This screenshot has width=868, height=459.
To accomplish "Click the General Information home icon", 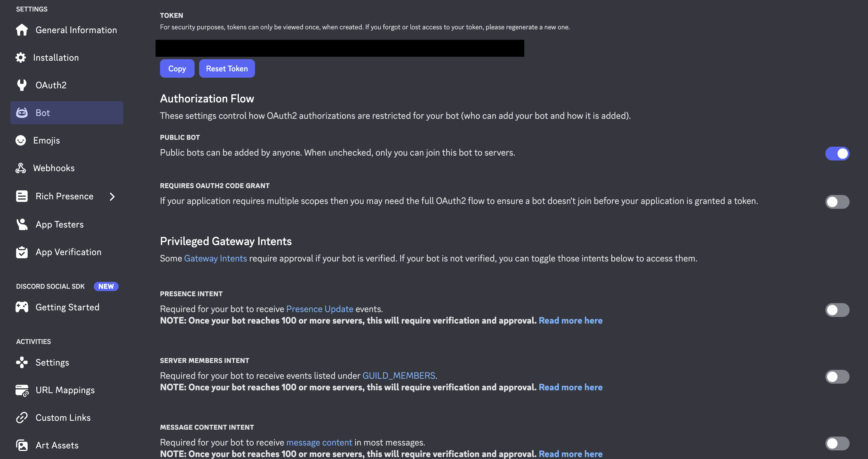I will coord(22,30).
